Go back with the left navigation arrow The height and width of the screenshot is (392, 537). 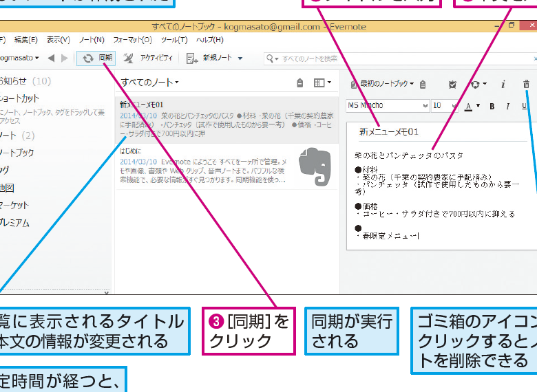coord(52,58)
